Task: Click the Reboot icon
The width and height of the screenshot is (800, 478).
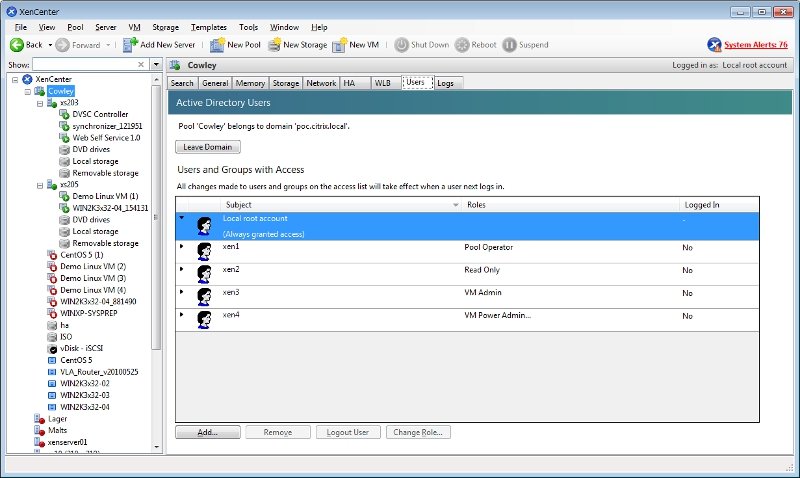Action: (462, 45)
